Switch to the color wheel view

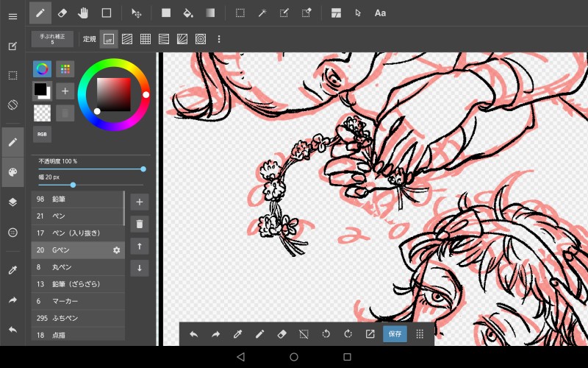(x=43, y=69)
